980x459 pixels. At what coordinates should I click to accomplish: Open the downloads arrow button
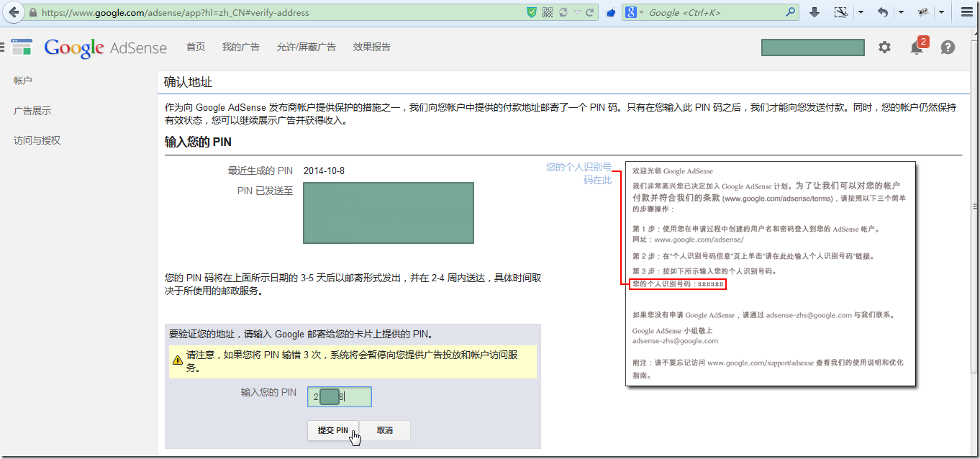pyautogui.click(x=815, y=12)
